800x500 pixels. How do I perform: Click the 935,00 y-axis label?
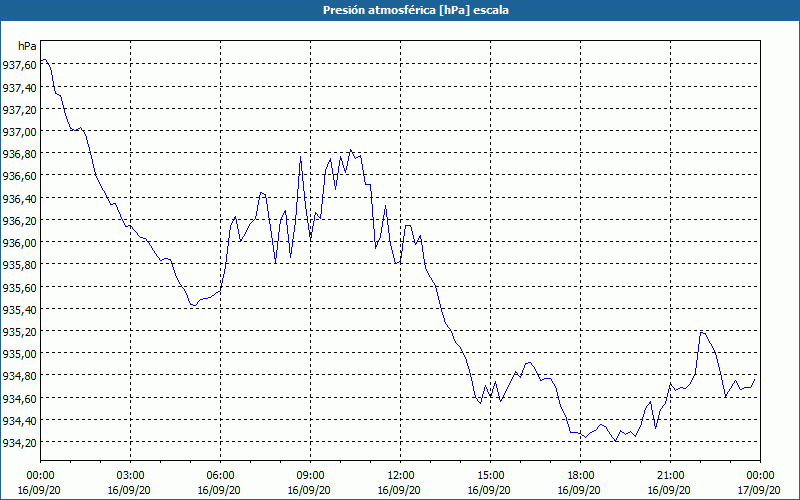pyautogui.click(x=19, y=353)
